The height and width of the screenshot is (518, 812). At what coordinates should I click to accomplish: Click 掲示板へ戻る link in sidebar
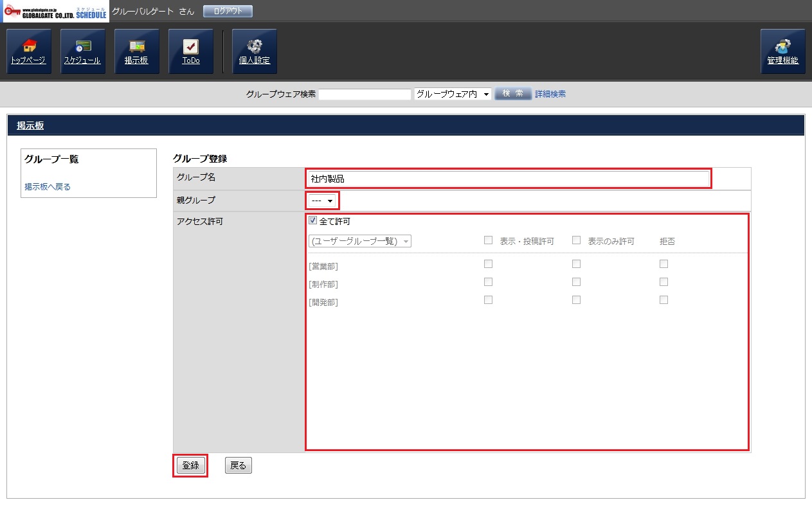[48, 187]
